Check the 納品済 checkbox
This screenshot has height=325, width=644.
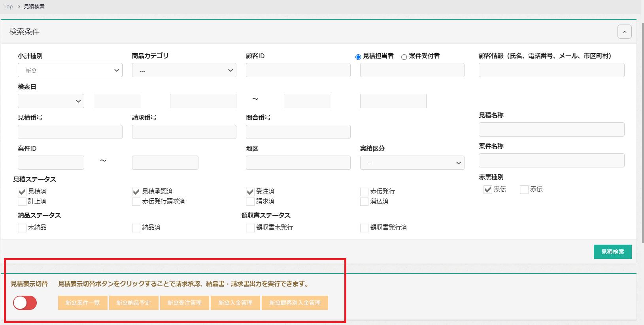(136, 228)
